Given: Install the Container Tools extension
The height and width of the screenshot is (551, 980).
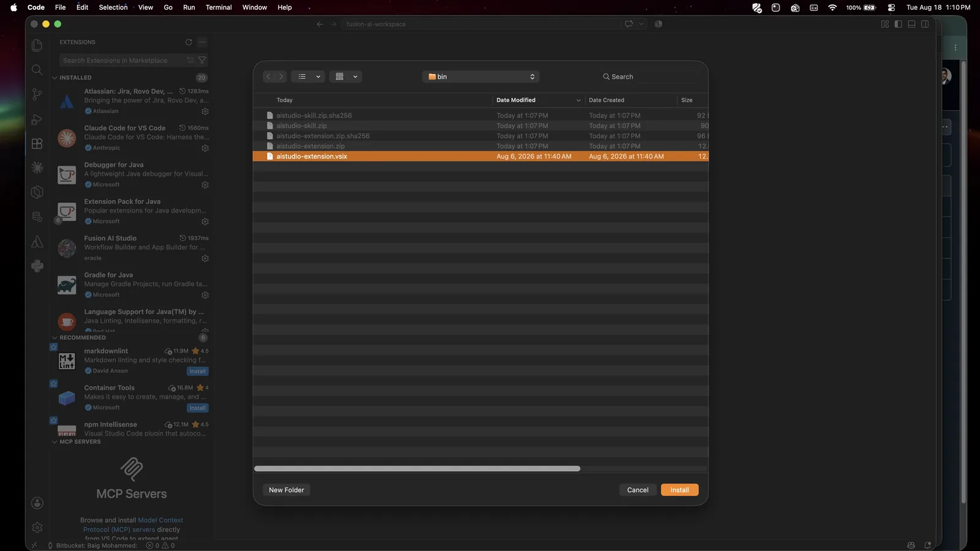Looking at the screenshot, I should [197, 408].
